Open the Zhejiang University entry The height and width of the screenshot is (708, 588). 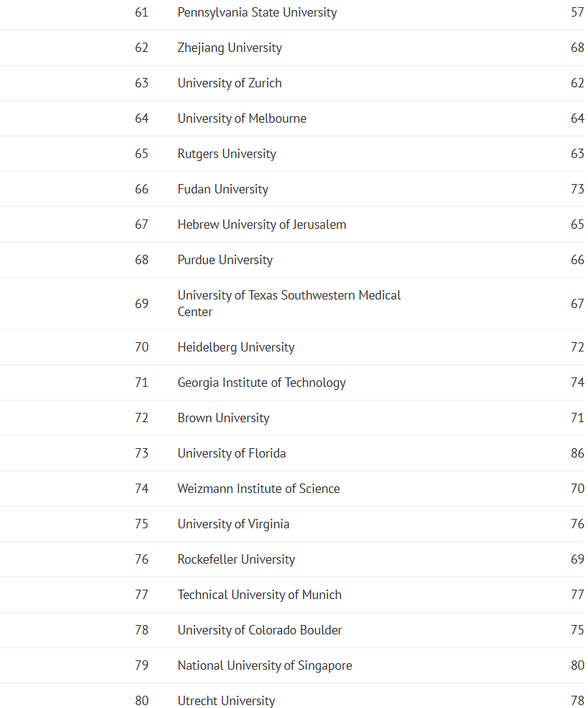pyautogui.click(x=229, y=48)
